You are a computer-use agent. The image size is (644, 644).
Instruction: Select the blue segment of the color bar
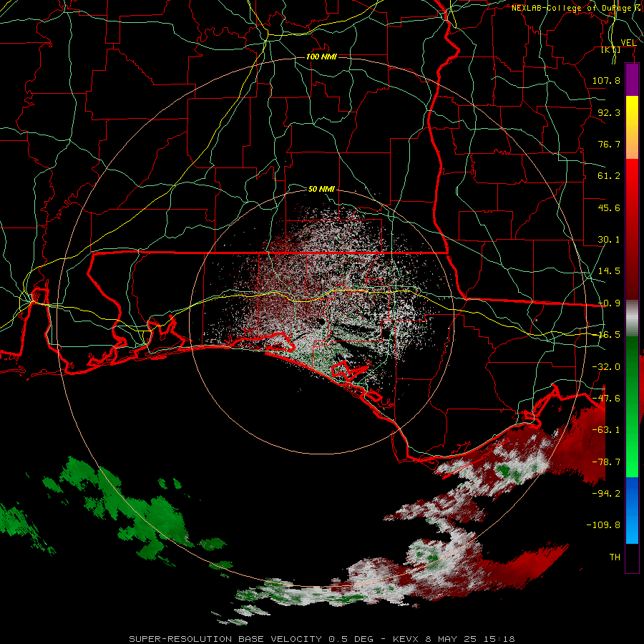point(632,510)
